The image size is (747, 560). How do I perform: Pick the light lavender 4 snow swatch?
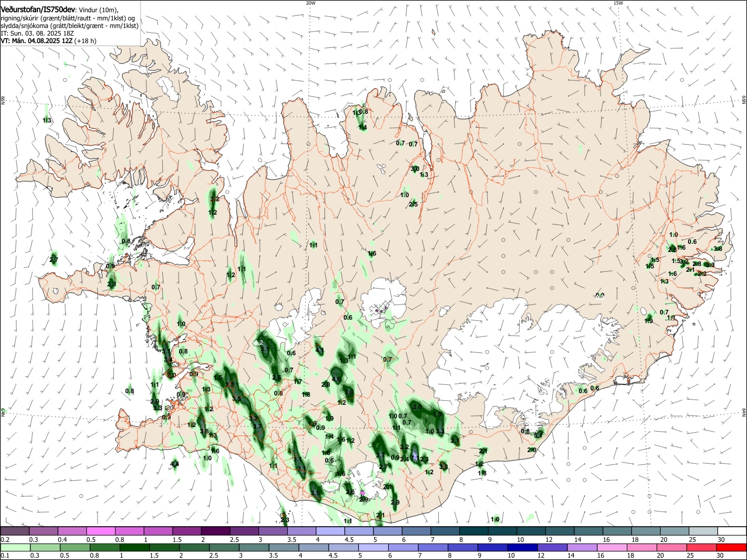[330, 531]
